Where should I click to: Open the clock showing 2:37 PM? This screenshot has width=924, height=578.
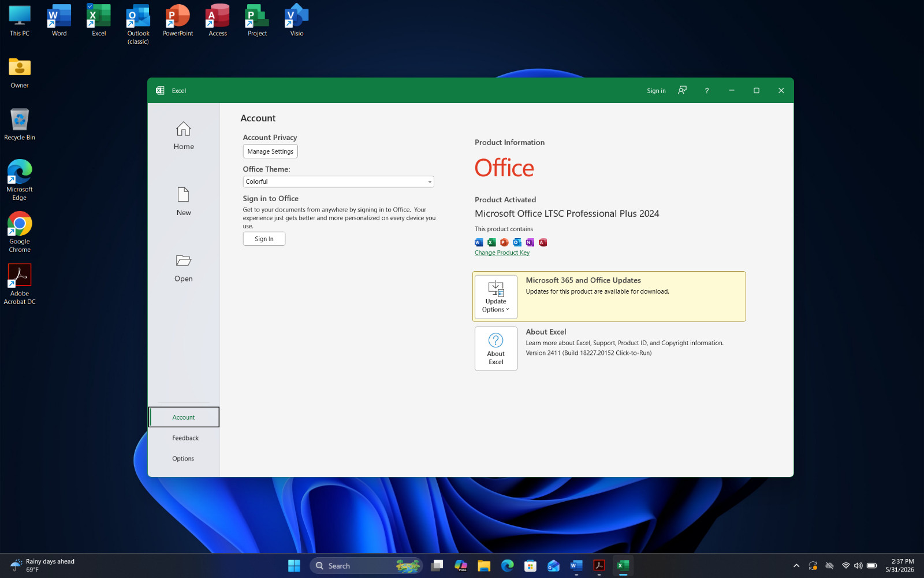pos(900,566)
